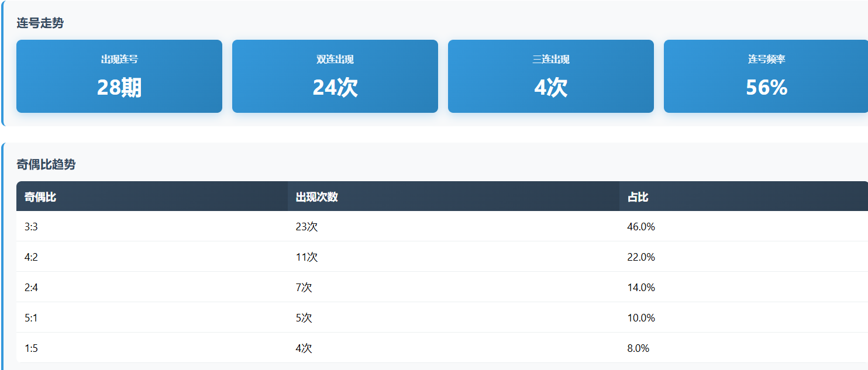Click the 奇偶比趋势 section heading
The width and height of the screenshot is (868, 370).
[46, 165]
